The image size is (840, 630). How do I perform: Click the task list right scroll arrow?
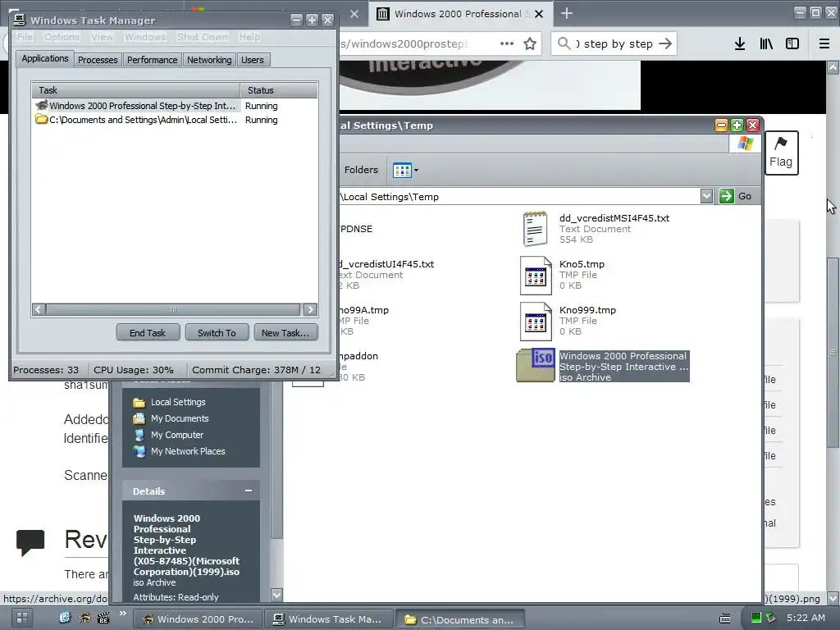tap(310, 309)
